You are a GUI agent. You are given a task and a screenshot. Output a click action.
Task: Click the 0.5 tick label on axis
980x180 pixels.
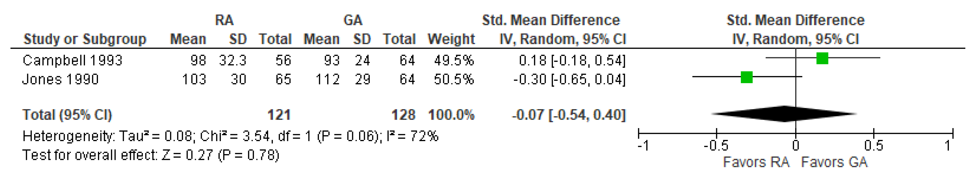point(873,145)
